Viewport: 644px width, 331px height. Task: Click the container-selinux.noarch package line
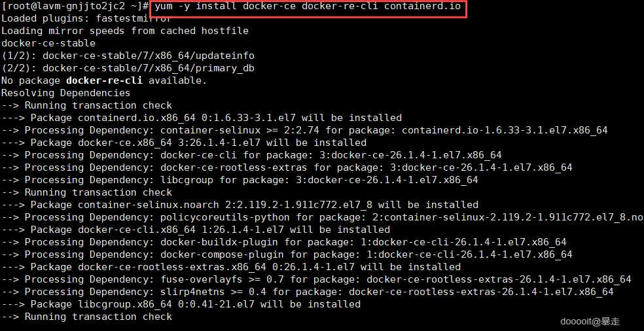(x=240, y=205)
